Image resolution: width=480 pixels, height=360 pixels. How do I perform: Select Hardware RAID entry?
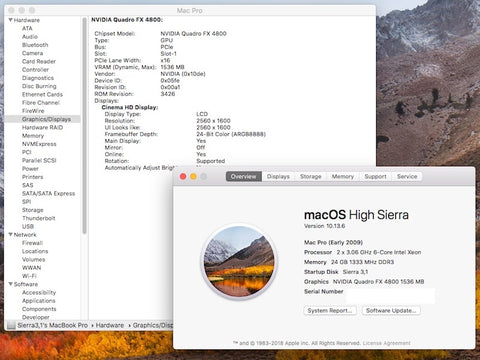point(42,127)
